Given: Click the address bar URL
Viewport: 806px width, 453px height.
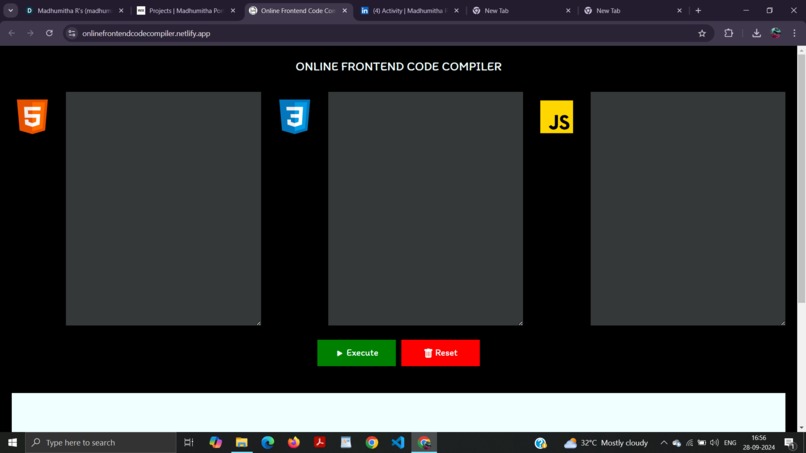Looking at the screenshot, I should click(146, 33).
